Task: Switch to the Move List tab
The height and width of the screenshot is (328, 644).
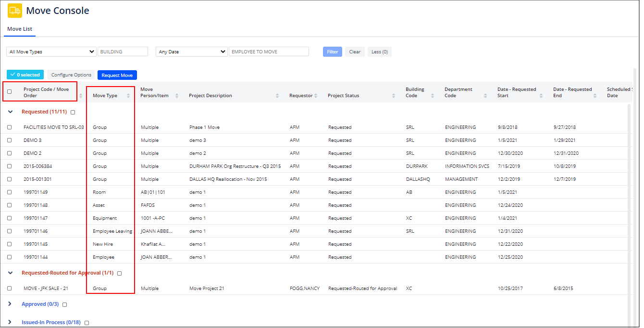Action: (20, 29)
